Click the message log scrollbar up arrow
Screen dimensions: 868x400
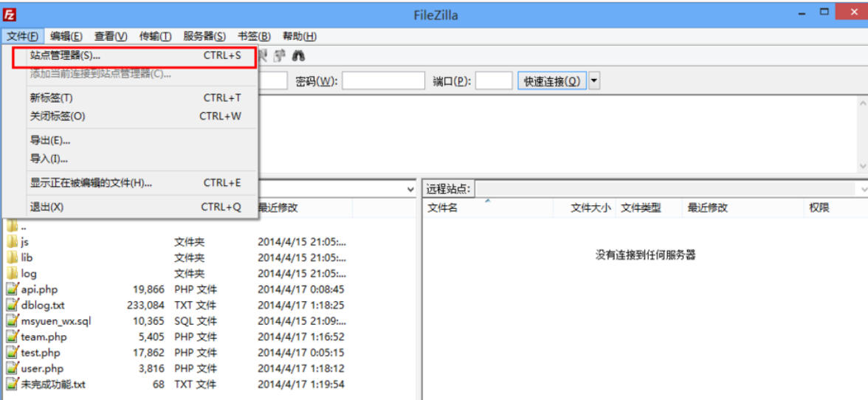point(863,103)
